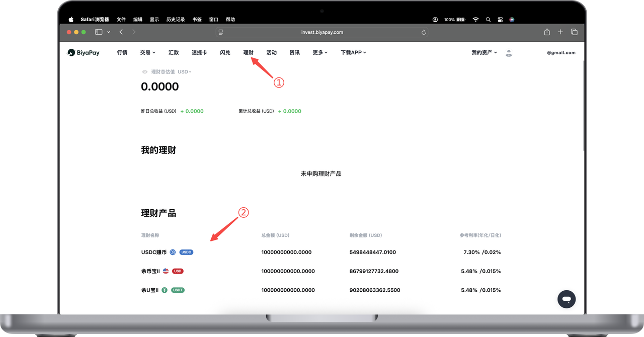Reload page using the address bar icon
The height and width of the screenshot is (337, 644).
pyautogui.click(x=424, y=32)
